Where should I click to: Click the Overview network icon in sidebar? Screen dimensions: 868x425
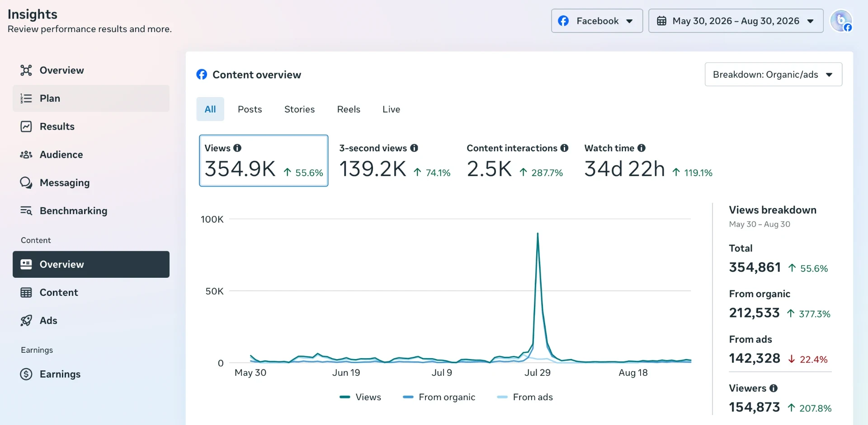click(x=26, y=70)
